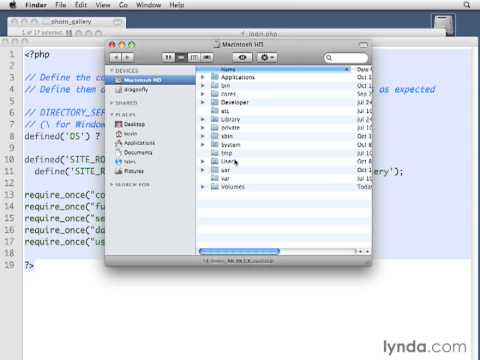Expand the Volumes folder triangle
The height and width of the screenshot is (360, 480).
coord(202,187)
